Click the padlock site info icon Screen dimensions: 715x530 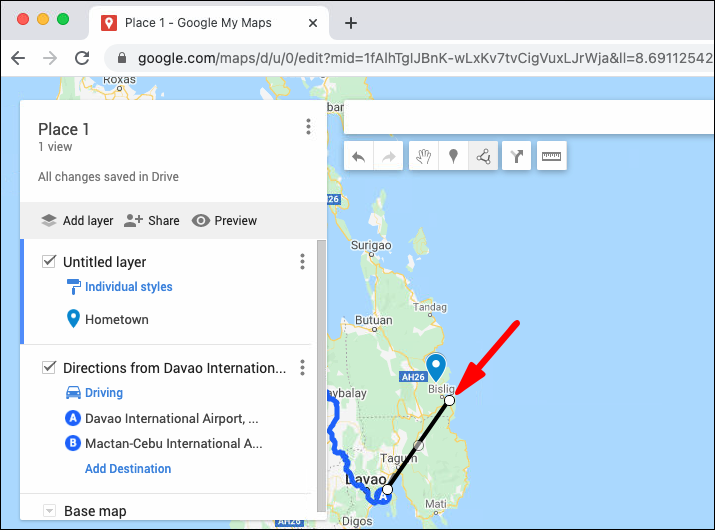pyautogui.click(x=121, y=57)
